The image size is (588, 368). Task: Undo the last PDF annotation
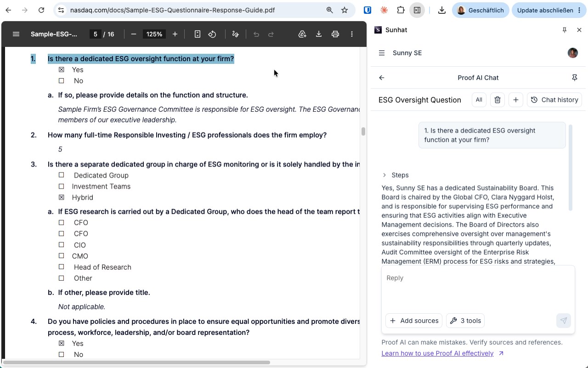(256, 34)
